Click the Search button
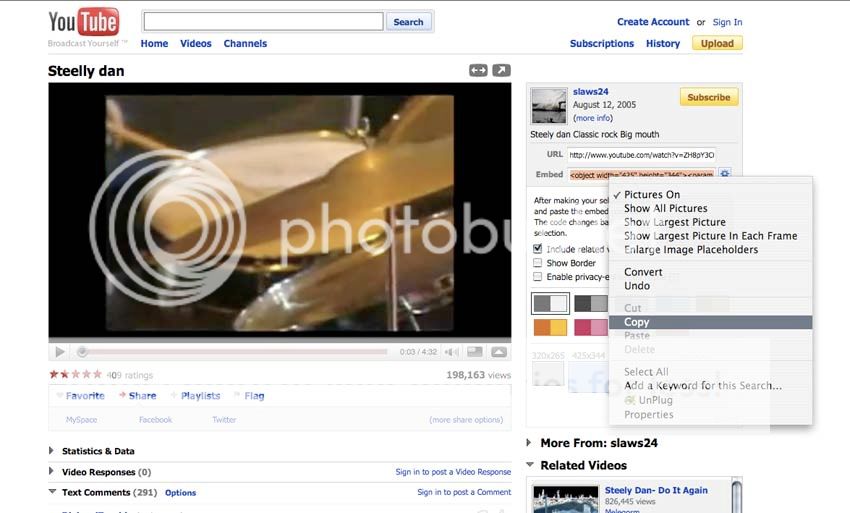Image resolution: width=850 pixels, height=513 pixels. point(408,22)
